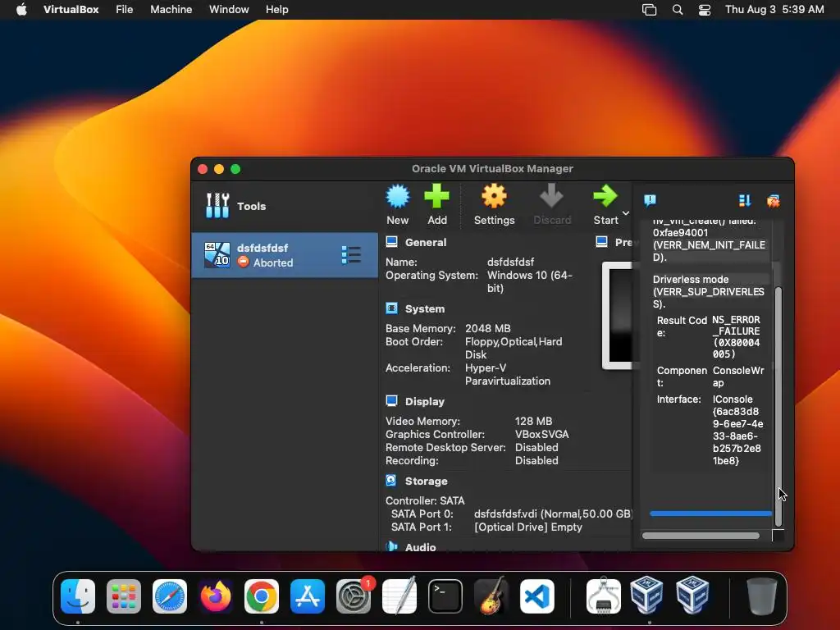Click the New virtual machine toolbar icon
This screenshot has width=840, height=630.
pyautogui.click(x=398, y=197)
